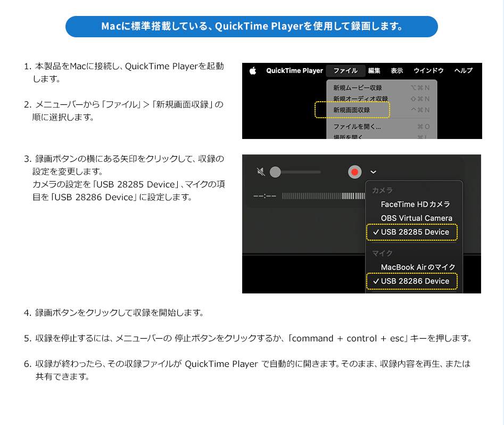Click step 6 text about 収録ファイル

pyautogui.click(x=247, y=370)
